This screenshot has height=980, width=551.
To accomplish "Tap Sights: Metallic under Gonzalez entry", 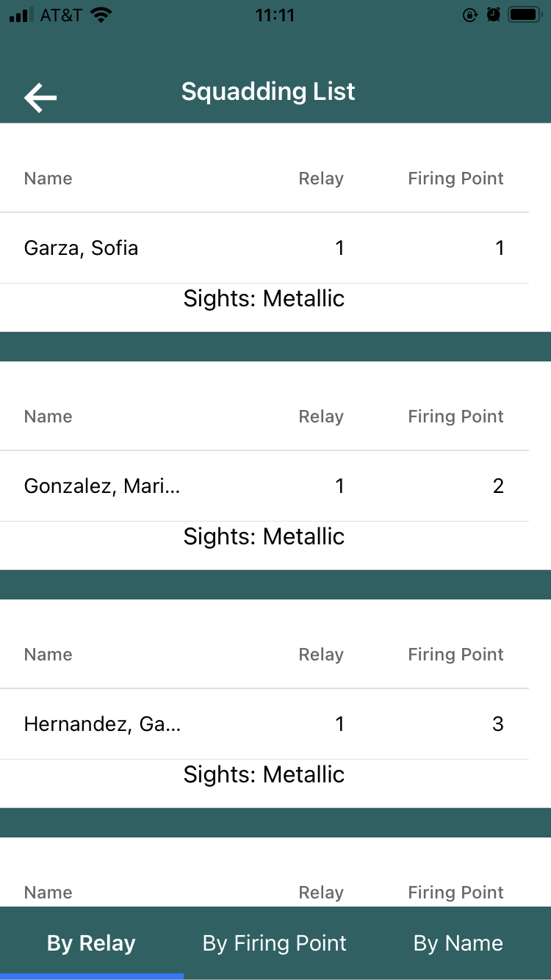I will click(264, 537).
